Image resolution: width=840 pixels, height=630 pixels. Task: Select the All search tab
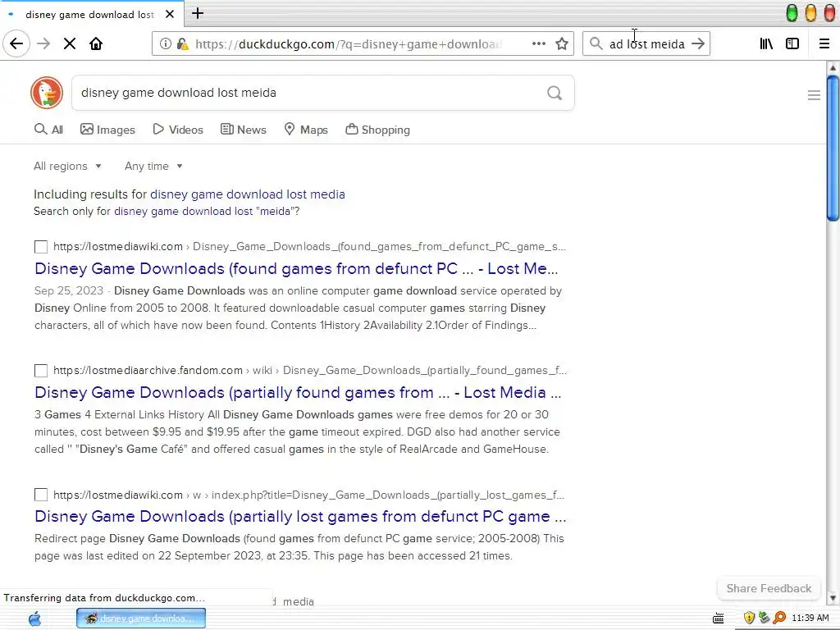[48, 130]
